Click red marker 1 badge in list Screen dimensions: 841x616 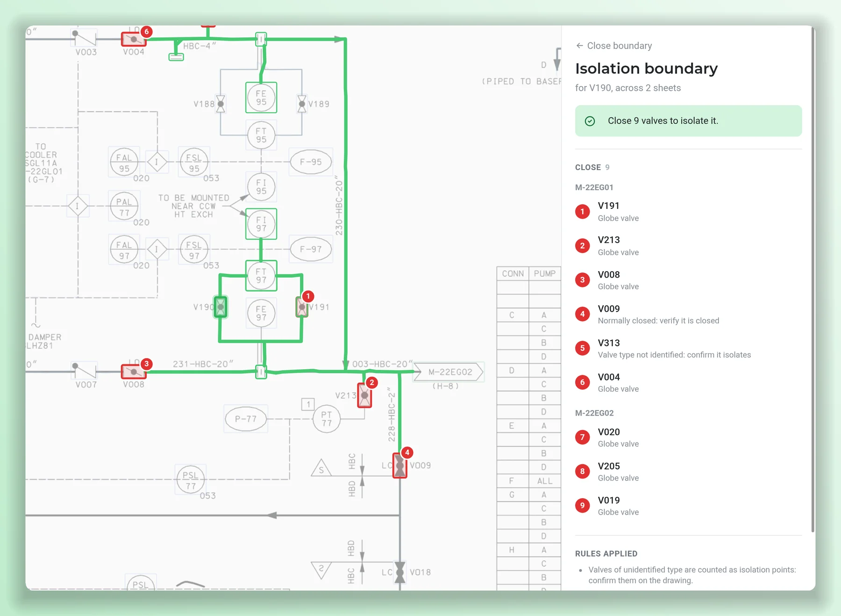582,212
